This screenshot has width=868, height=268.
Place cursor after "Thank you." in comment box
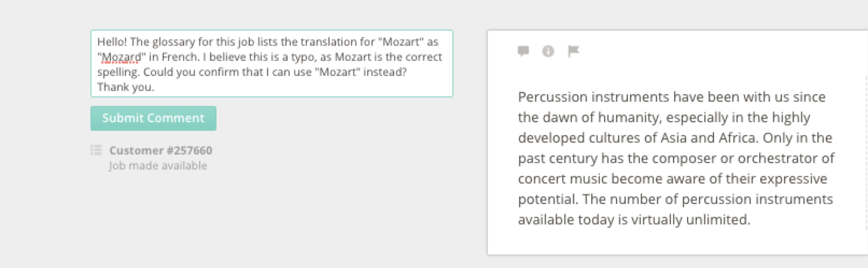(155, 87)
